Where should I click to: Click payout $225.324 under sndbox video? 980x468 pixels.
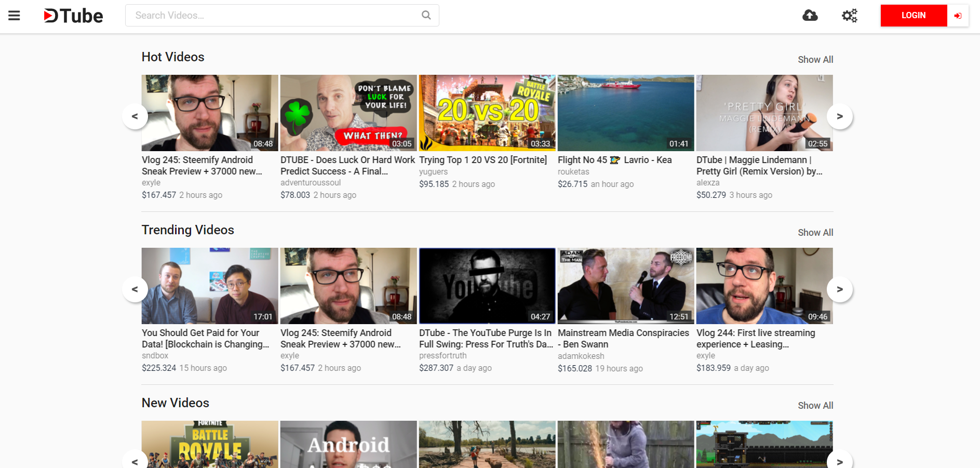(159, 368)
